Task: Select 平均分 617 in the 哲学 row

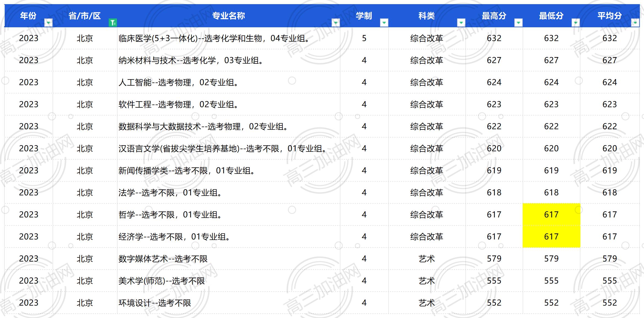Action: 610,215
